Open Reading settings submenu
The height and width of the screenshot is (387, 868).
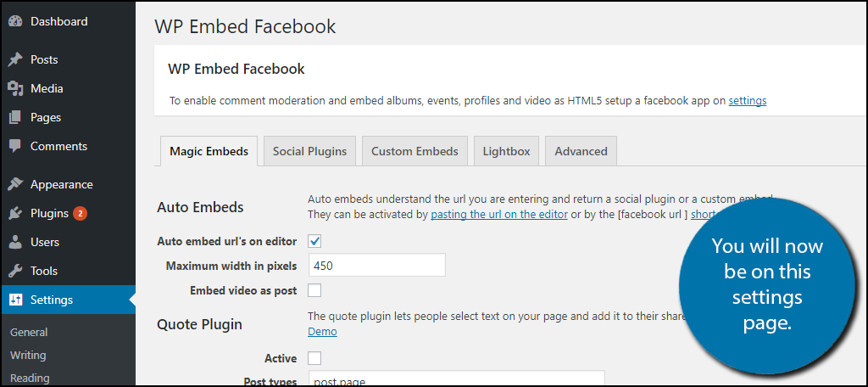(x=30, y=379)
